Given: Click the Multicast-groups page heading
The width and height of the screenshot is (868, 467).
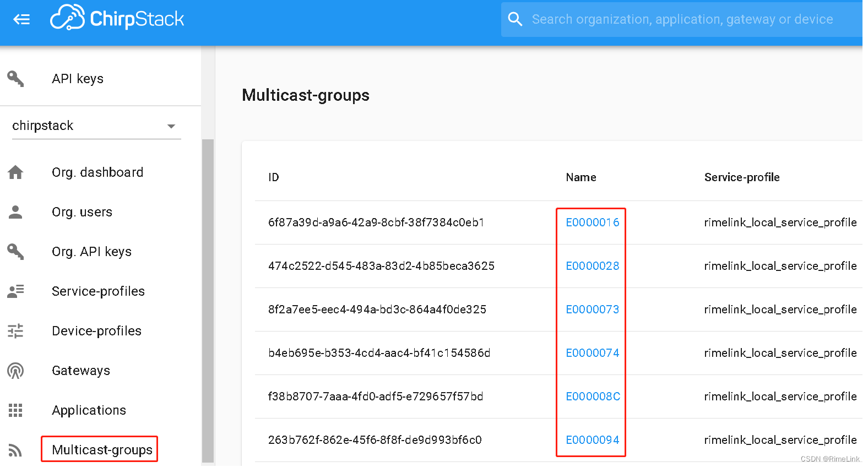Looking at the screenshot, I should pos(306,95).
